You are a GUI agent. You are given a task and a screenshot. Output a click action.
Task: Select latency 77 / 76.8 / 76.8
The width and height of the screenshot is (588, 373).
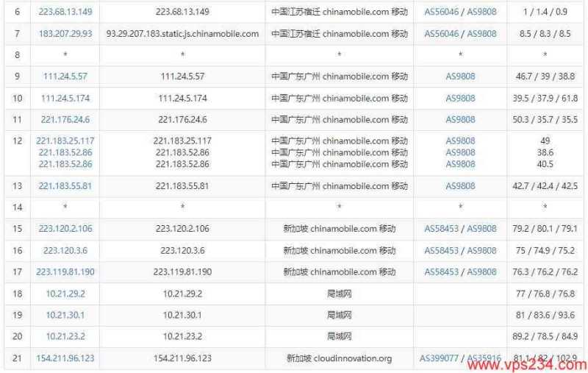pyautogui.click(x=545, y=294)
